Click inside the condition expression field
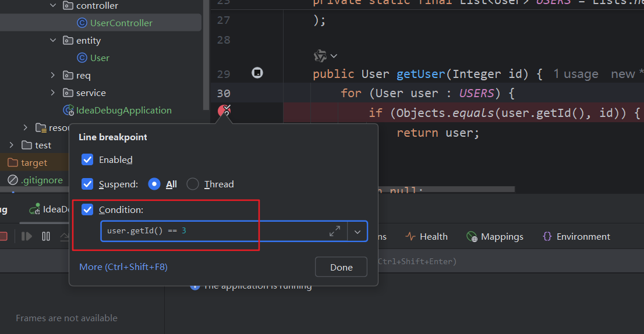Screen dimensions: 644x334 (x=215, y=231)
